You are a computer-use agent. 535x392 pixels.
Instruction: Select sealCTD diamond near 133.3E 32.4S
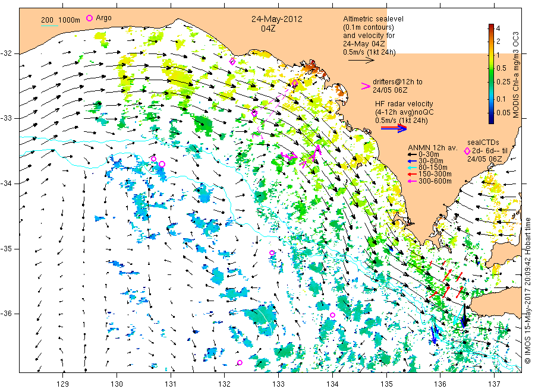coord(295,83)
